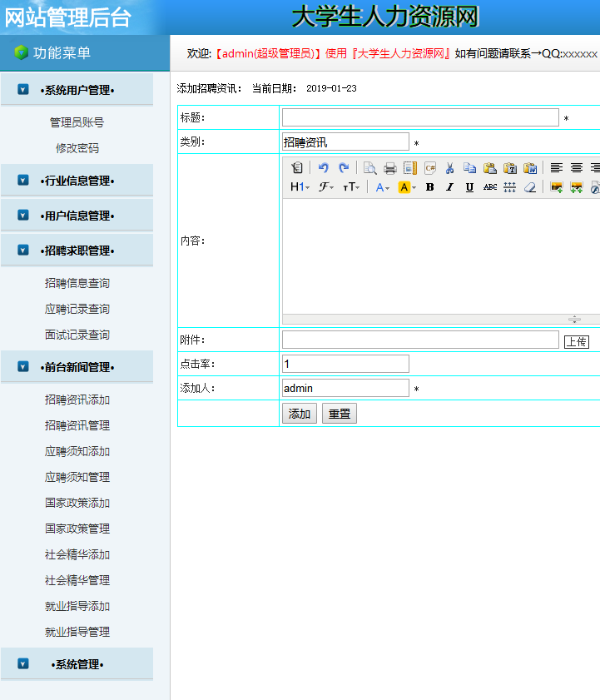Adjust line height icon
The width and height of the screenshot is (600, 700).
(510, 187)
